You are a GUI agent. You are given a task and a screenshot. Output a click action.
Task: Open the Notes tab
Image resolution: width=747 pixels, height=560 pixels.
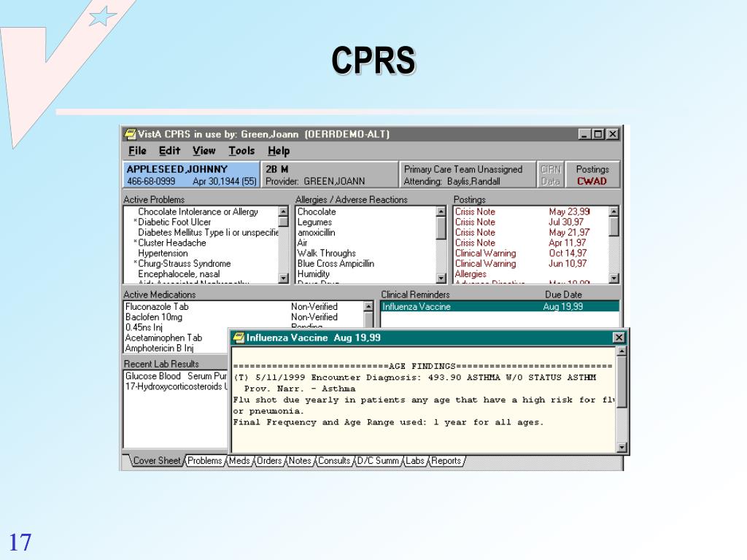pos(300,461)
